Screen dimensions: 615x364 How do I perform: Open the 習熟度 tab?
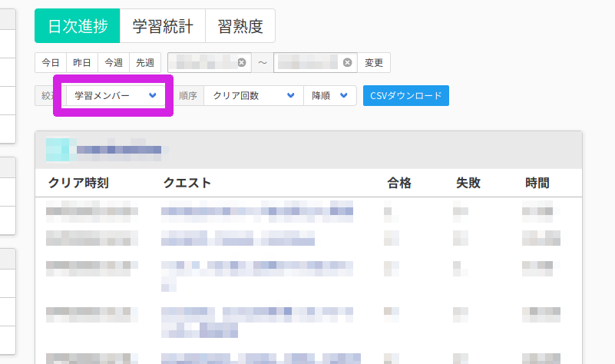240,26
